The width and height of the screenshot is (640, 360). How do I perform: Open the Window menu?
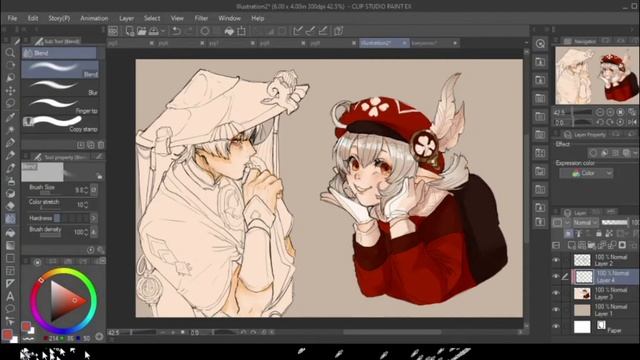point(229,18)
